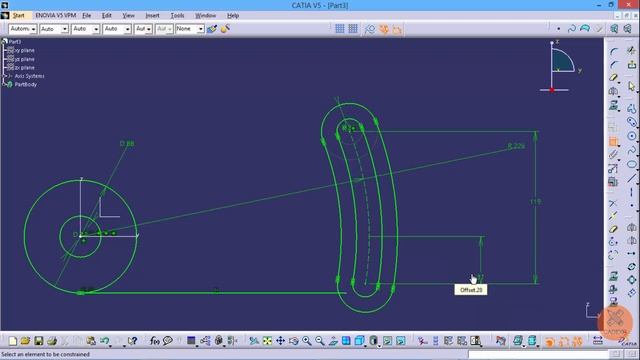Screen dimensions: 640x360
Task: Open the Start menu in CATIA
Action: click(x=18, y=16)
